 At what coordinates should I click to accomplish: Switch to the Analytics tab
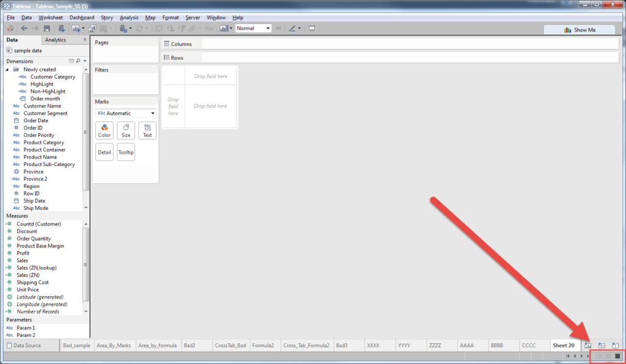pos(56,40)
